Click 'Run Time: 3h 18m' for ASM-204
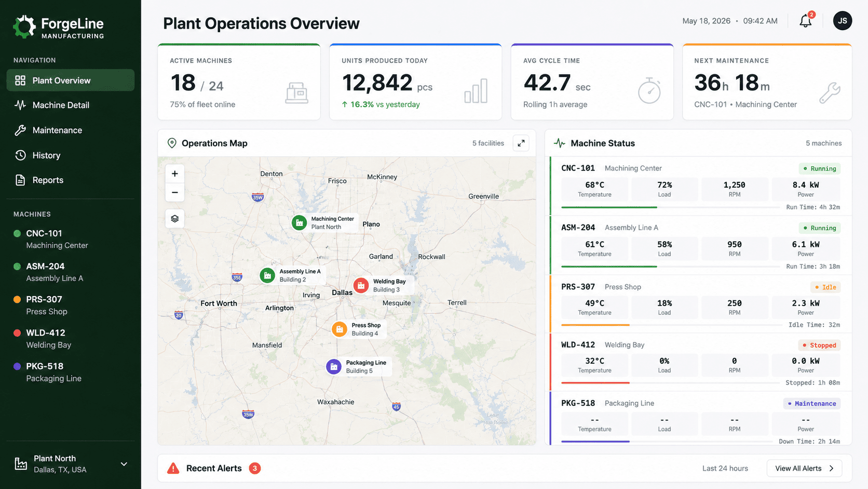Screen dimensions: 868x489 pos(813,266)
